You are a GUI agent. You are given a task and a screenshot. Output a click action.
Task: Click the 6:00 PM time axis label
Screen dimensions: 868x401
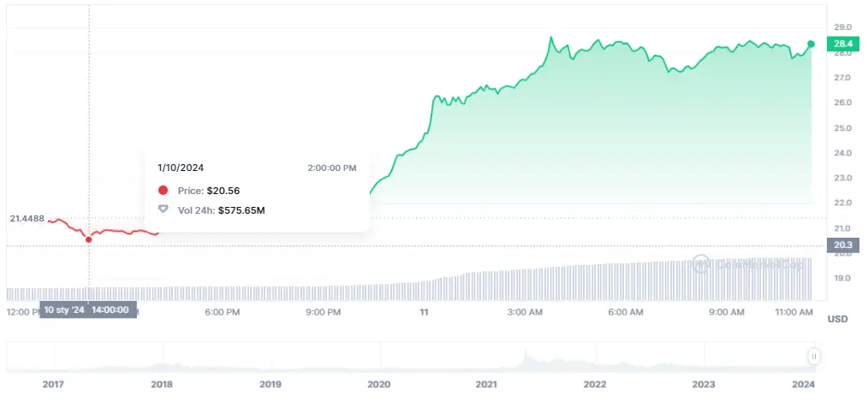(222, 313)
